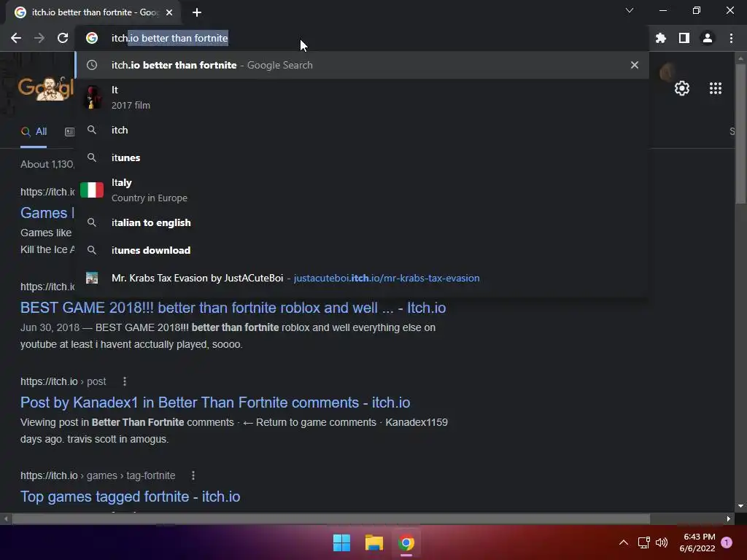Select the history suggestion itch.io better than fortnite
The image size is (747, 560).
[362, 65]
